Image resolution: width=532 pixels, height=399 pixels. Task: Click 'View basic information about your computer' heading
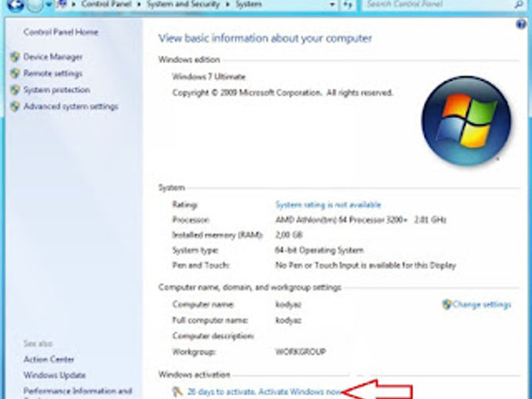coord(265,39)
